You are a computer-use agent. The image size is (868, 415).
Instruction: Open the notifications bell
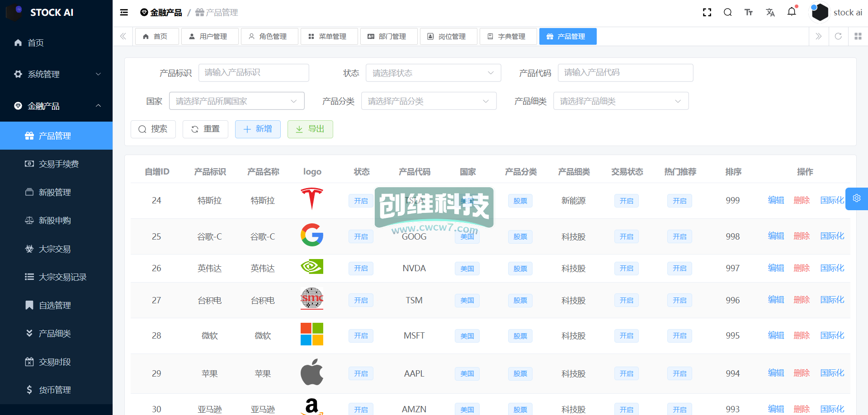click(792, 12)
